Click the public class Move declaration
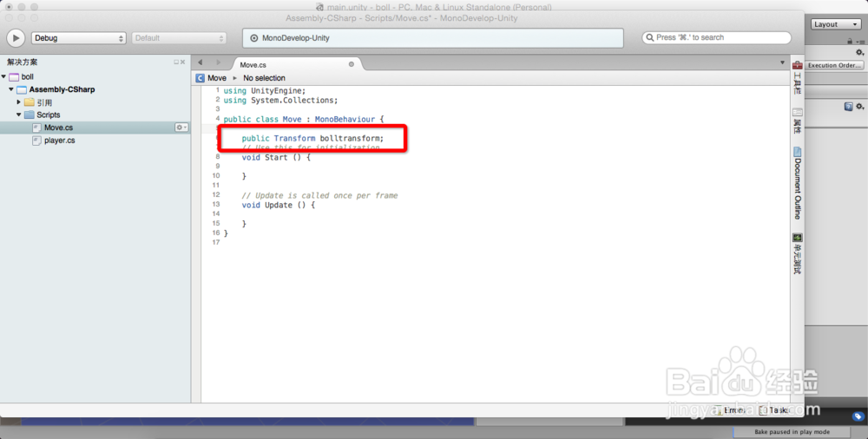 (x=303, y=119)
